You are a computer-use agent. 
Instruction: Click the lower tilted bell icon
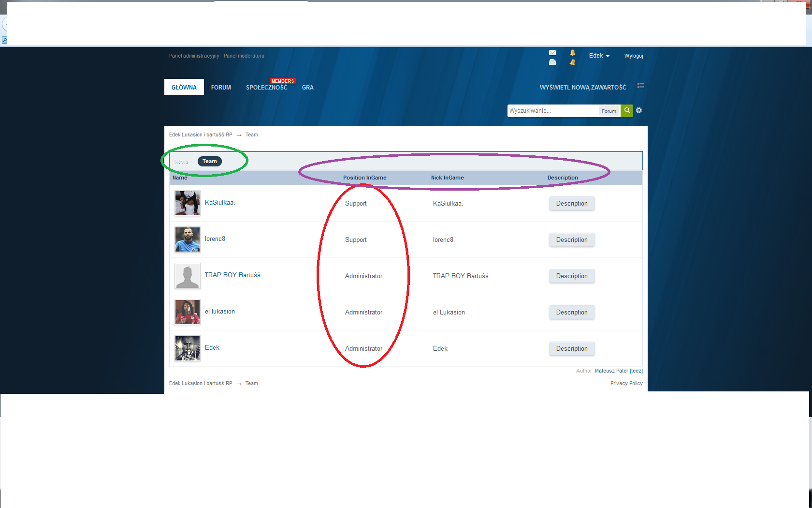[572, 62]
